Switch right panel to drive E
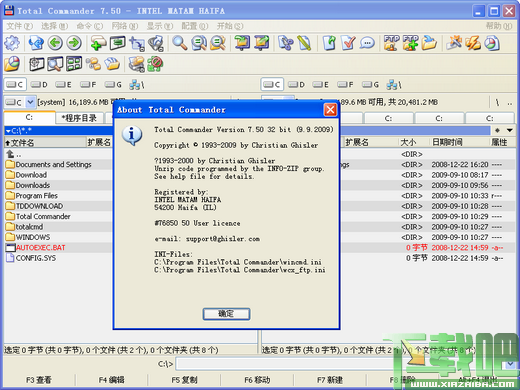This screenshot has width=520, height=390. click(x=321, y=85)
